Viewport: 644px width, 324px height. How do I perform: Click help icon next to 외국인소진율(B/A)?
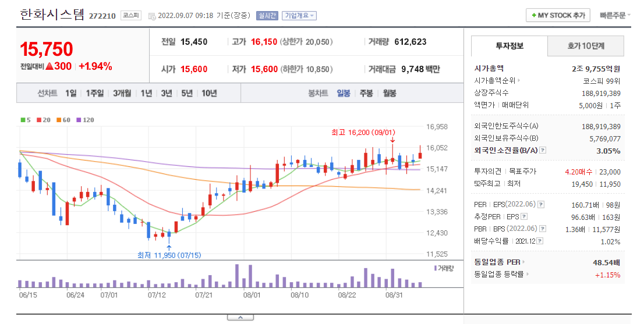(x=543, y=151)
